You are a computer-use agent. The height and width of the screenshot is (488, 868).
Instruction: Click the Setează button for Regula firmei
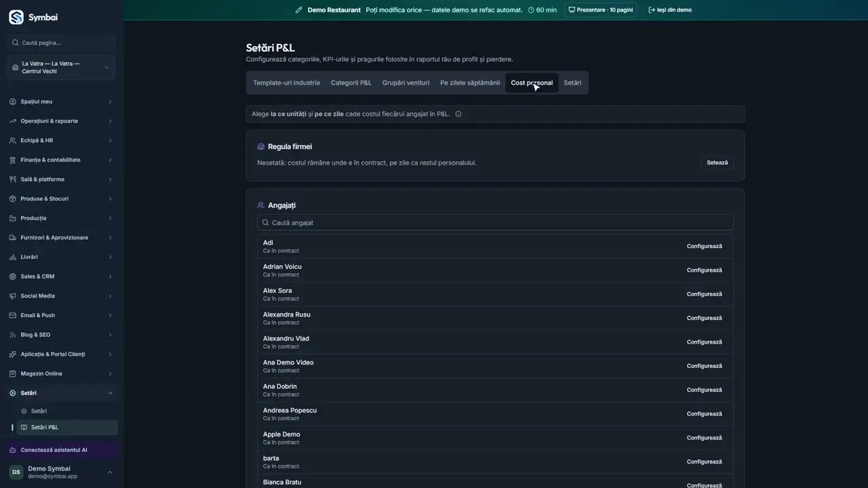coord(717,163)
